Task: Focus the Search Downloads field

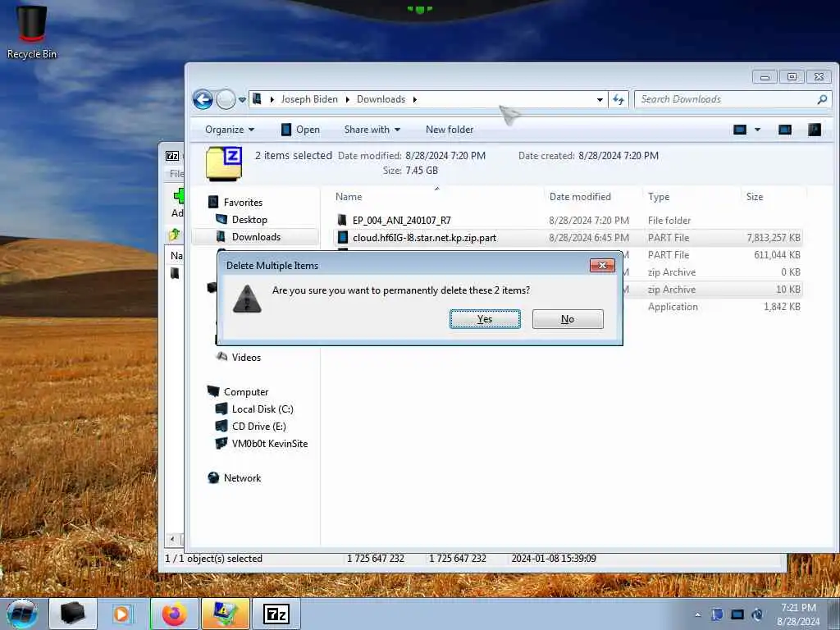Action: [726, 99]
